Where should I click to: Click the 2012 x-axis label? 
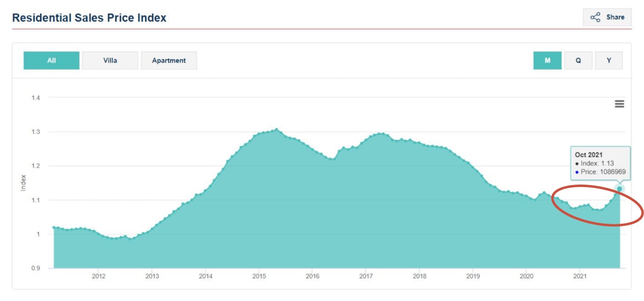[98, 277]
